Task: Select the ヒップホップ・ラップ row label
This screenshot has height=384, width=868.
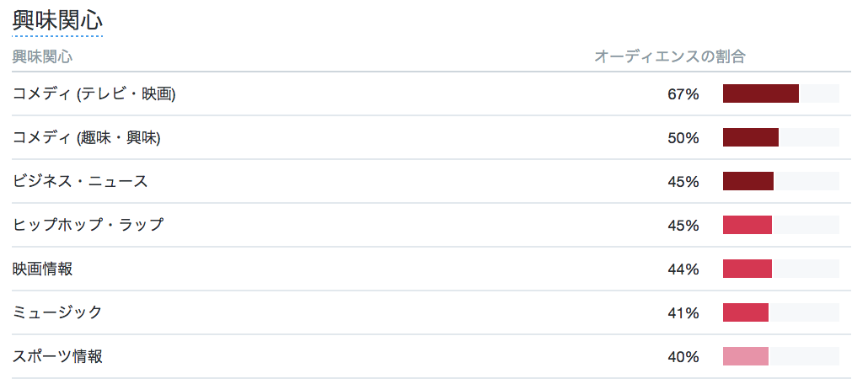Action: point(88,225)
